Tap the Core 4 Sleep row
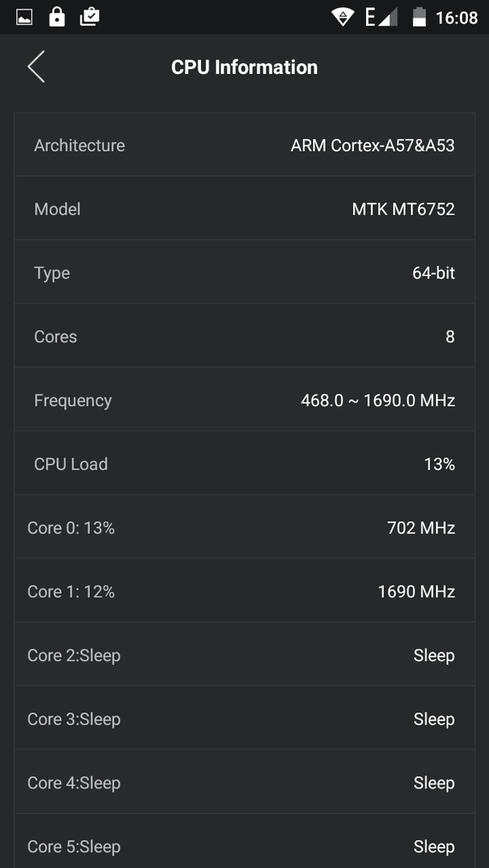 click(244, 782)
